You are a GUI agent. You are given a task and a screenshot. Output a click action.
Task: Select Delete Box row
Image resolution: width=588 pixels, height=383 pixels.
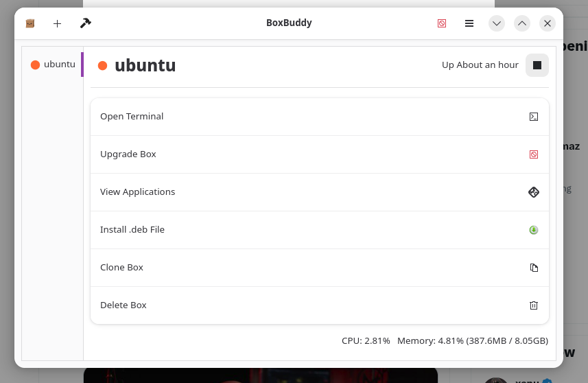tap(320, 305)
